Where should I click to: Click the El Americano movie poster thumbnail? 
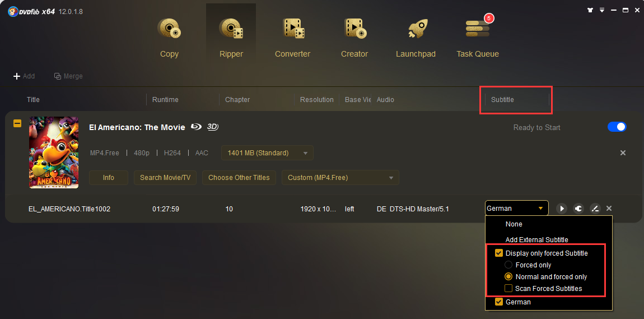[x=54, y=152]
